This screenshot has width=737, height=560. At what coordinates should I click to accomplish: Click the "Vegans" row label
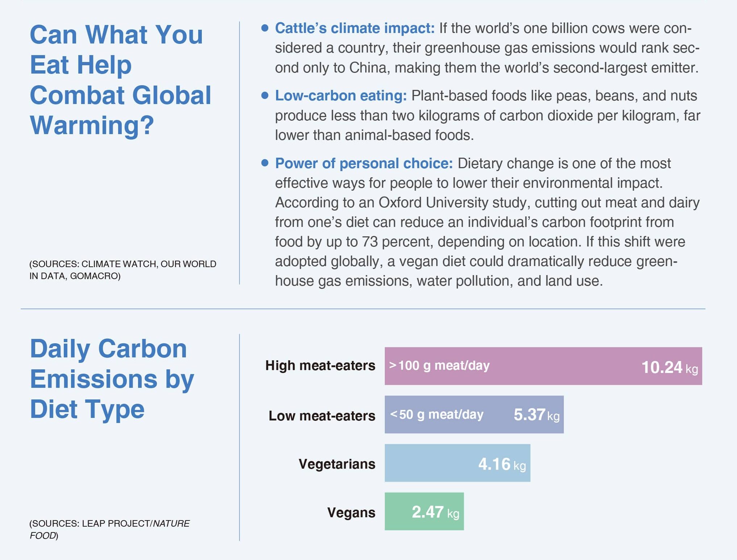tap(351, 513)
